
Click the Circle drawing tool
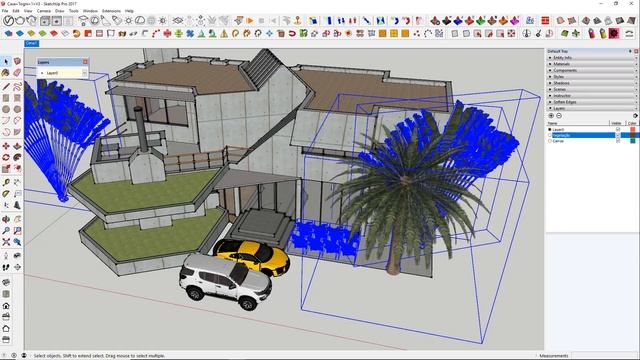pyautogui.click(x=6, y=109)
